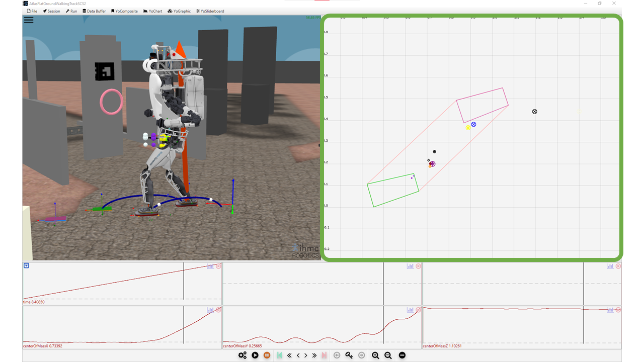Click the index marker in centerOfMassY chart
Image resolution: width=644 pixels, height=362 pixels.
point(383,325)
